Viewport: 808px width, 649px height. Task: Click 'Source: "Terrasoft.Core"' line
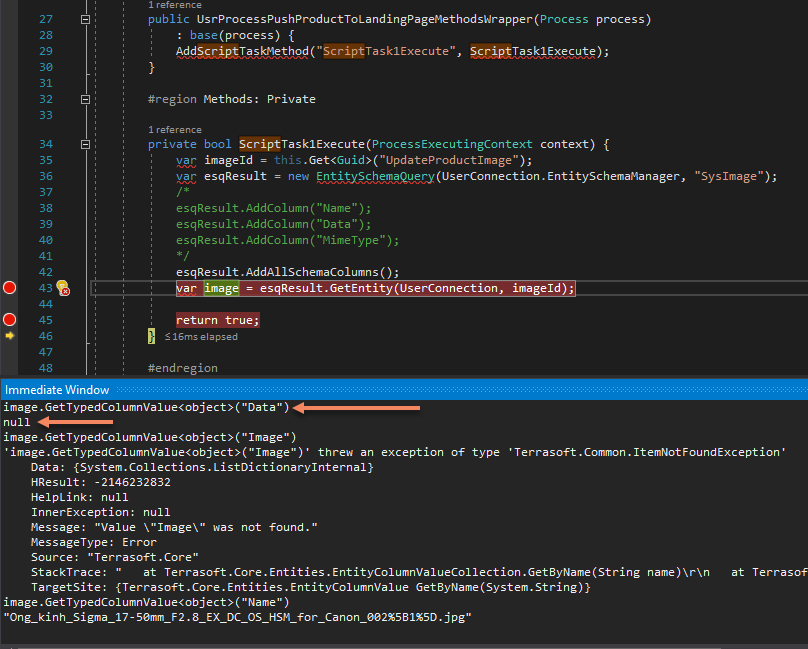(115, 557)
